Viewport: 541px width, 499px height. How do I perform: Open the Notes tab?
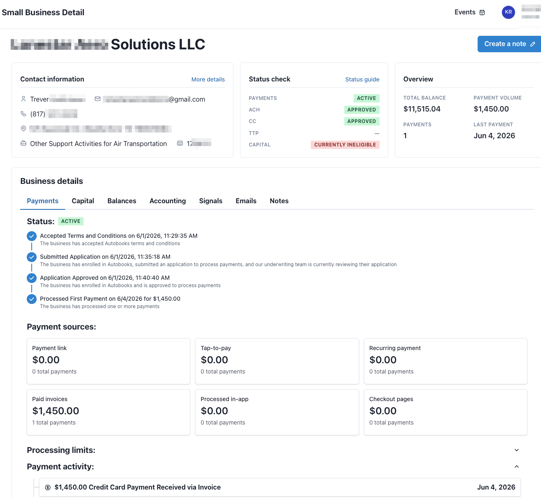point(279,201)
